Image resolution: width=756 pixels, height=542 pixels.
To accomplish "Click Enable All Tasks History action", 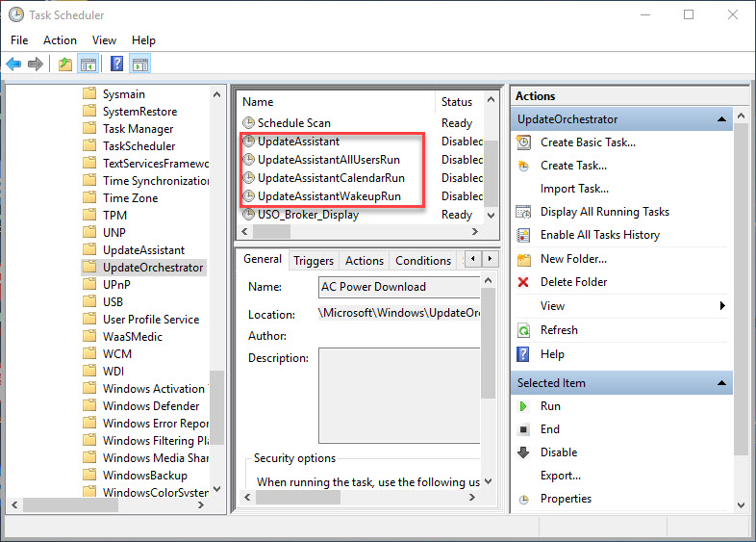I will tap(600, 235).
